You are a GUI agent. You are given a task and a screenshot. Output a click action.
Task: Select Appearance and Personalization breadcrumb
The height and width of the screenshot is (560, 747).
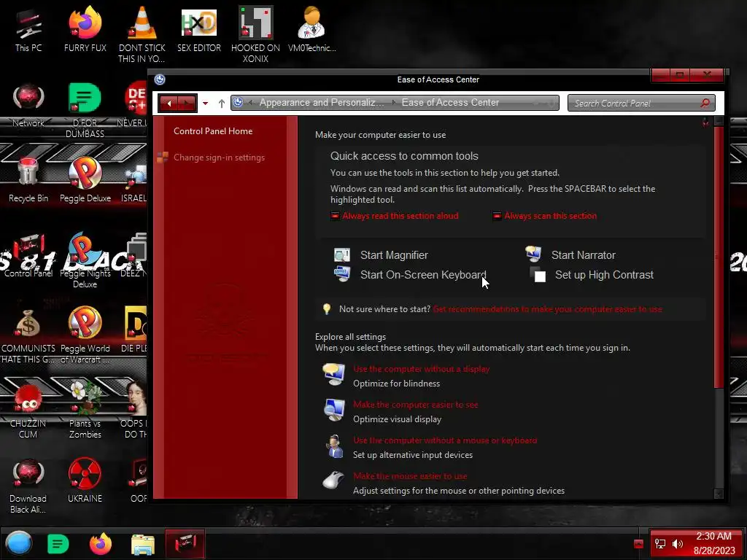tap(322, 102)
